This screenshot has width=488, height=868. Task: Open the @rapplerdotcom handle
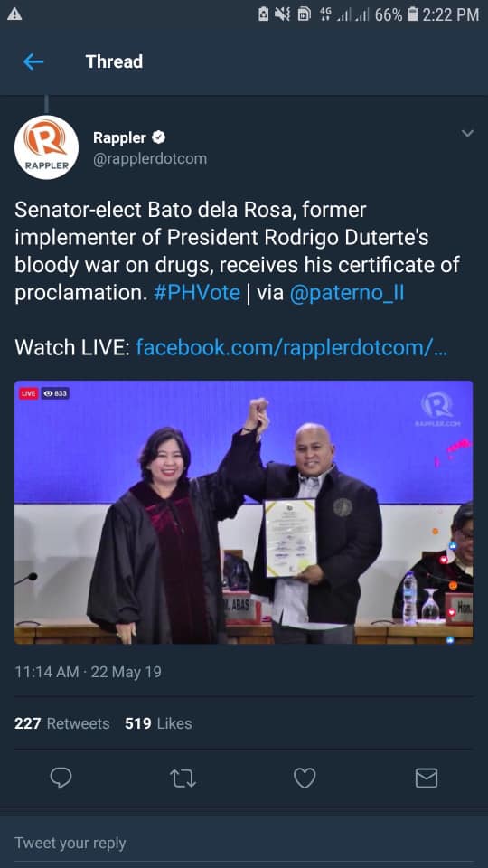click(150, 159)
